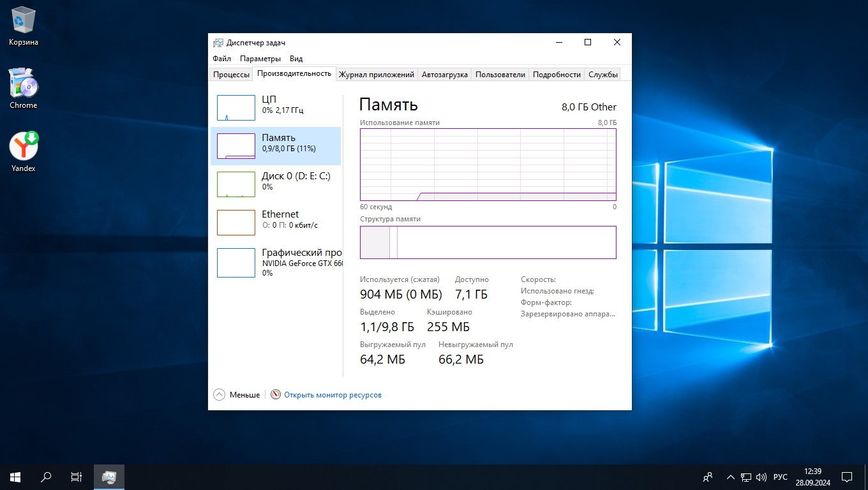Switch to the Автозагрузка tab
This screenshot has height=490, width=868.
click(444, 75)
